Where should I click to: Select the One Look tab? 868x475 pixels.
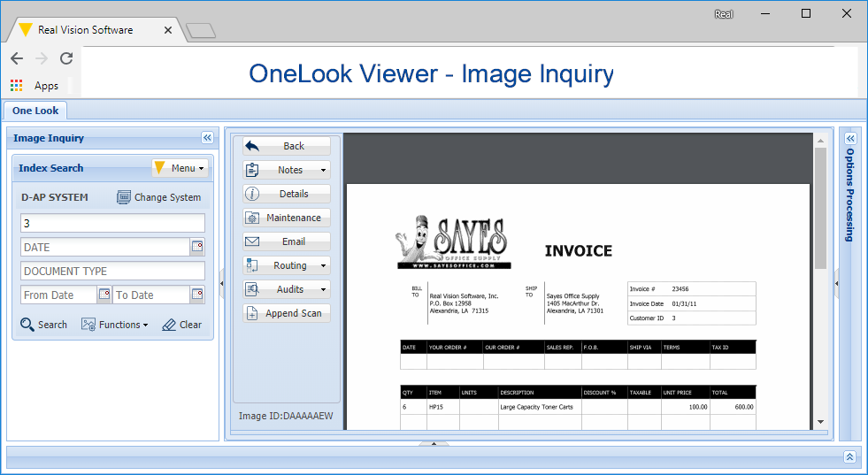pos(35,111)
